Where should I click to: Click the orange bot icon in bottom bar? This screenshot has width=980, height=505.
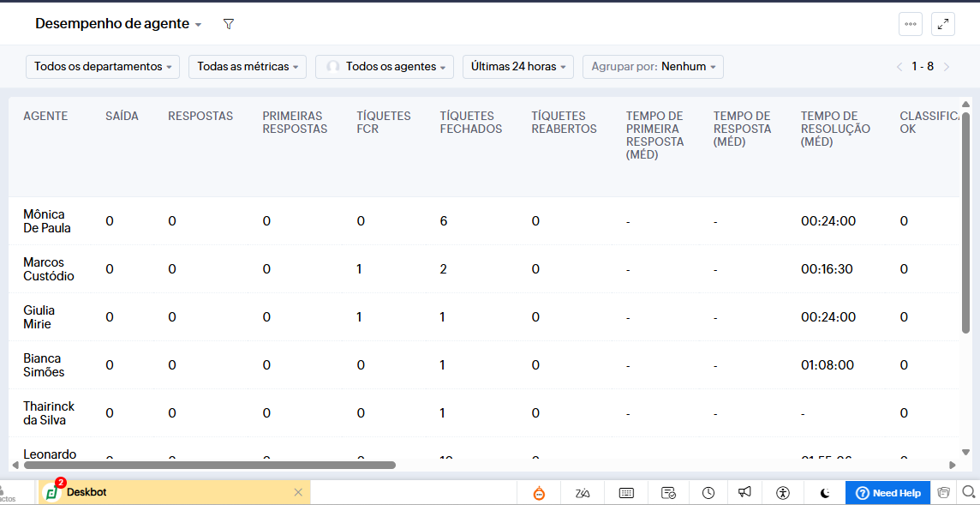(x=539, y=493)
